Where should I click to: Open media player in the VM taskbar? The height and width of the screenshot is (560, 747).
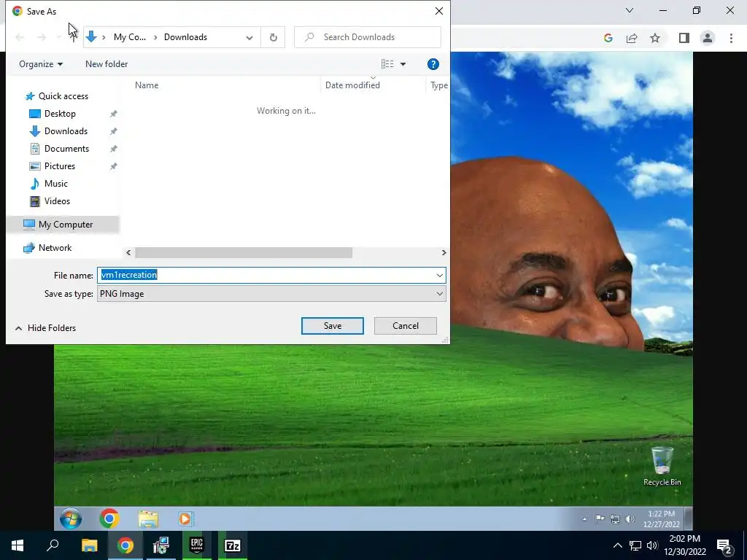click(185, 518)
